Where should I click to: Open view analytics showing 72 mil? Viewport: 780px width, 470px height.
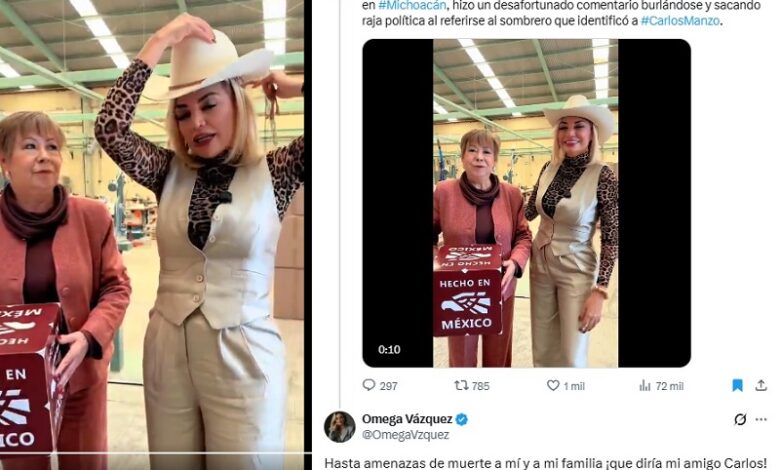[x=645, y=385]
